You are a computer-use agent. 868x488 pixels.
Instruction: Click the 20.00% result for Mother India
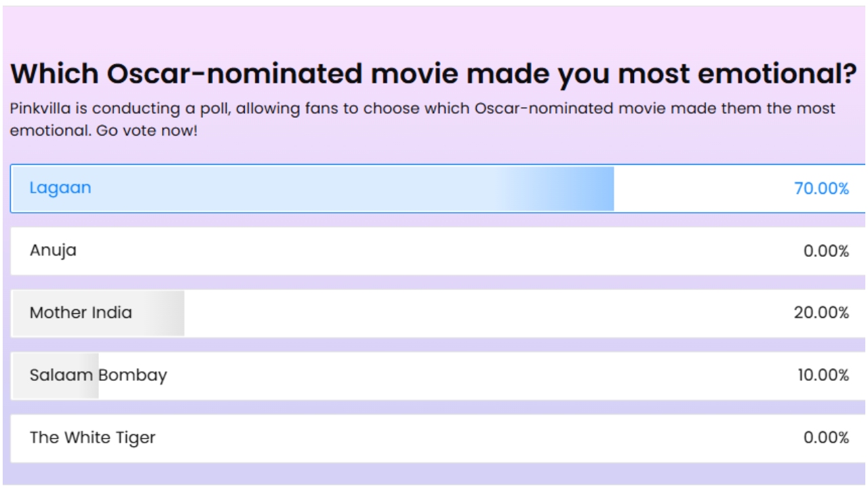(x=821, y=313)
